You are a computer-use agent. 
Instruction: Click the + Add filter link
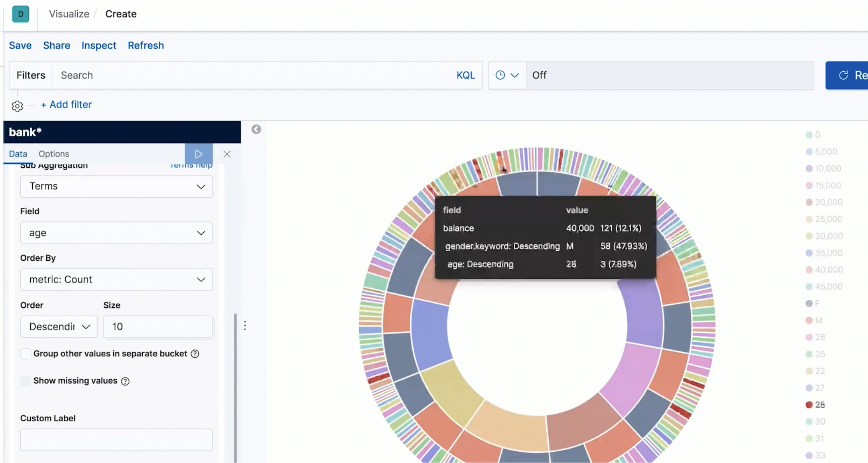(x=66, y=105)
